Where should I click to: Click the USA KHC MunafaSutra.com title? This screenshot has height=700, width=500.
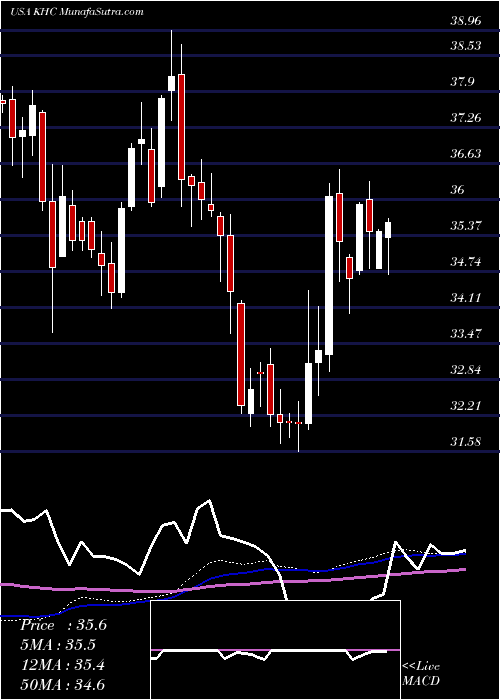(x=76, y=12)
